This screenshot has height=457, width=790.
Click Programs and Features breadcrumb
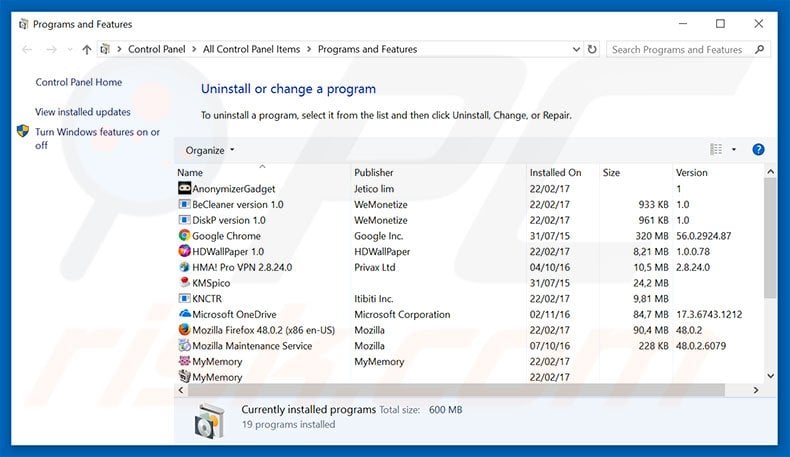[x=367, y=49]
